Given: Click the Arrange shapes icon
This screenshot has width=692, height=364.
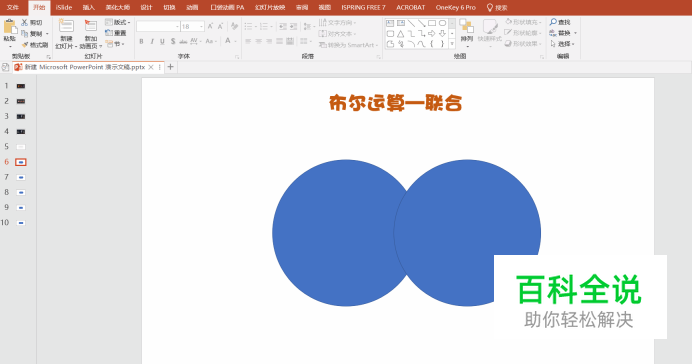Looking at the screenshot, I should click(466, 26).
